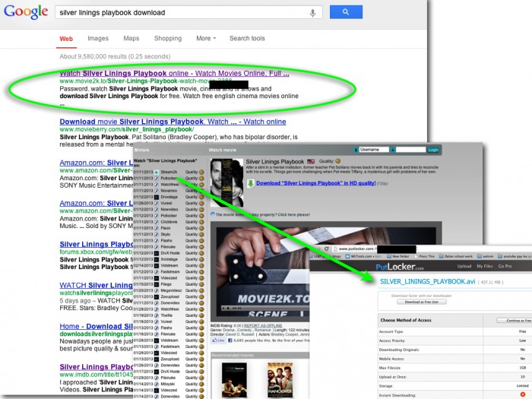532x399 pixels.
Task: Open the movieberry Download movie result link
Action: (x=173, y=122)
